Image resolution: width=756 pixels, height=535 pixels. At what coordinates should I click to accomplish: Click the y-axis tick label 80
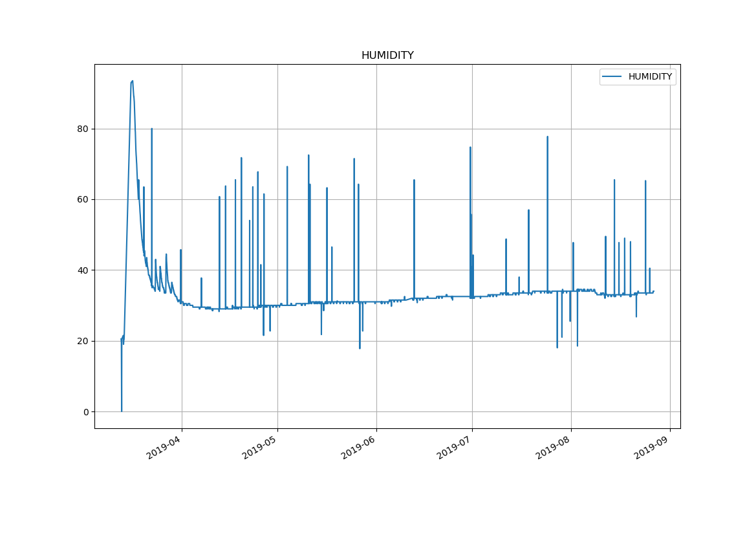point(83,129)
